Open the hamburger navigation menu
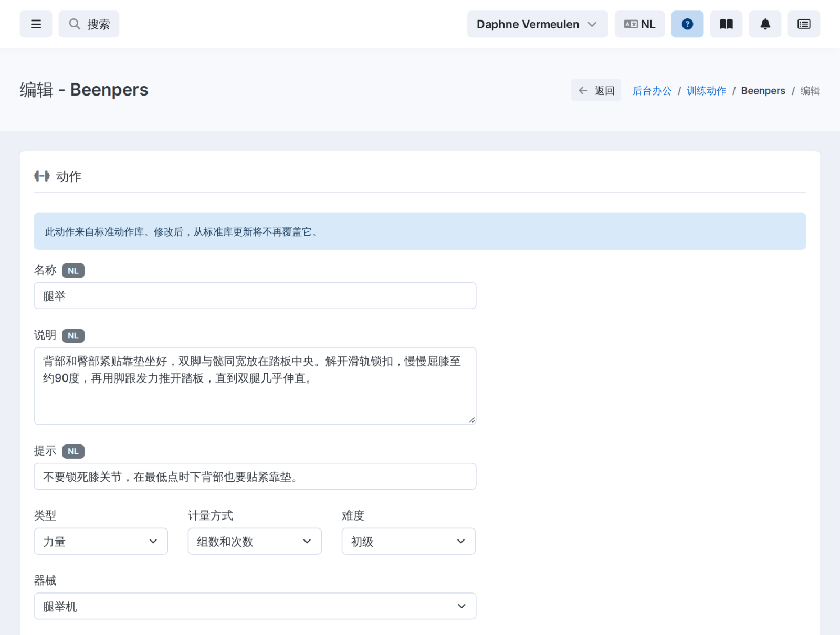The image size is (840, 635). pyautogui.click(x=36, y=24)
